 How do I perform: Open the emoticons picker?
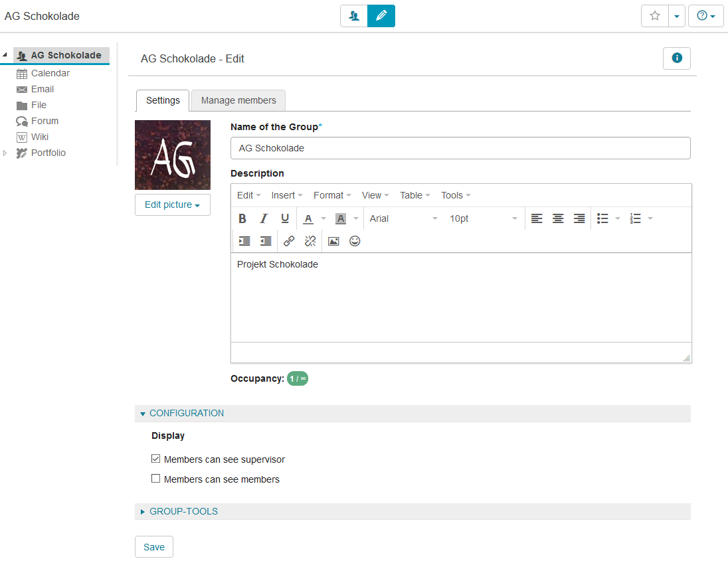(x=355, y=241)
